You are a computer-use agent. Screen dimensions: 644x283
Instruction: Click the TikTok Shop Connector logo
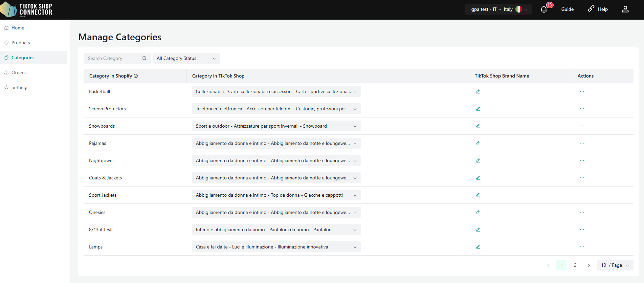(x=26, y=9)
